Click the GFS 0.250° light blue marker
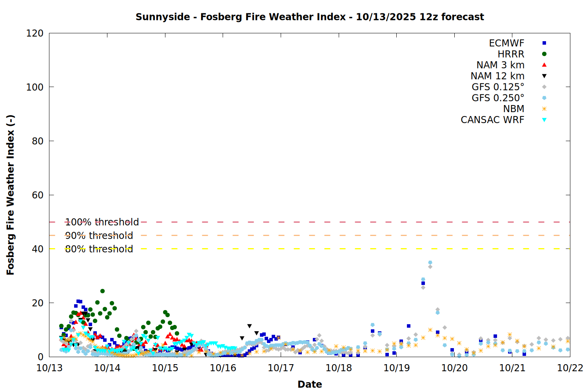The image size is (588, 392). tap(544, 98)
